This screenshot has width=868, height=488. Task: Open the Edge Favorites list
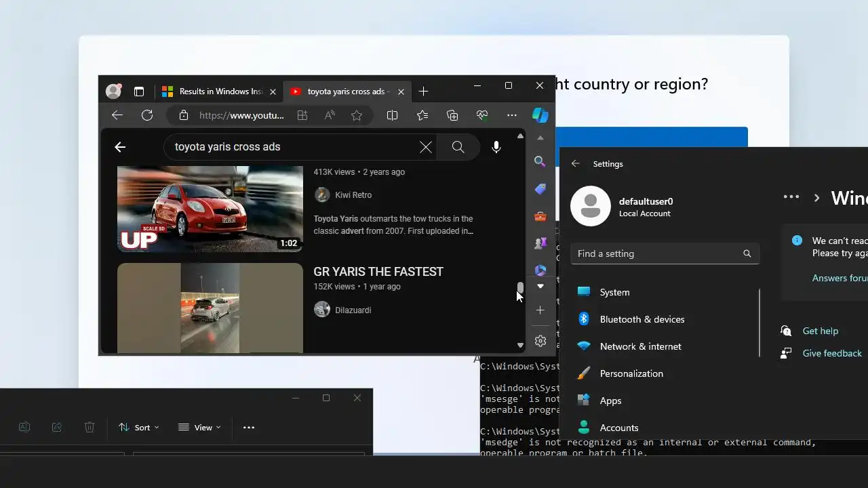tap(422, 115)
